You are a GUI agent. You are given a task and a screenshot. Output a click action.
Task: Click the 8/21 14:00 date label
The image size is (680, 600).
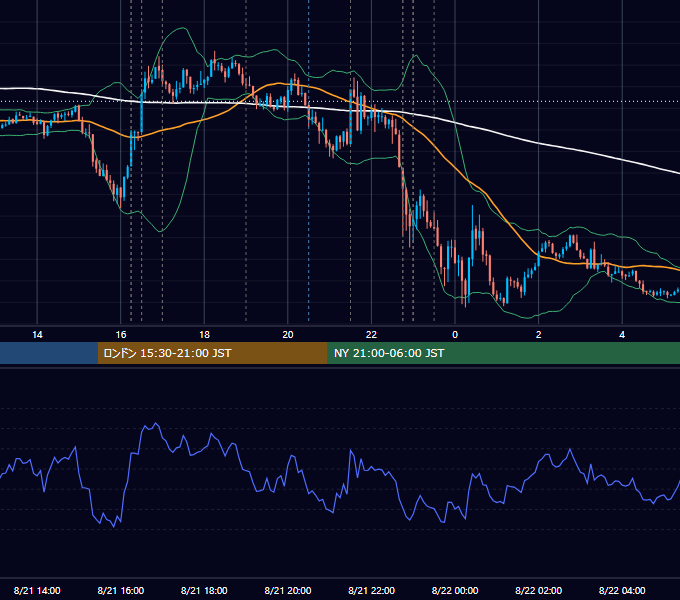point(37,590)
